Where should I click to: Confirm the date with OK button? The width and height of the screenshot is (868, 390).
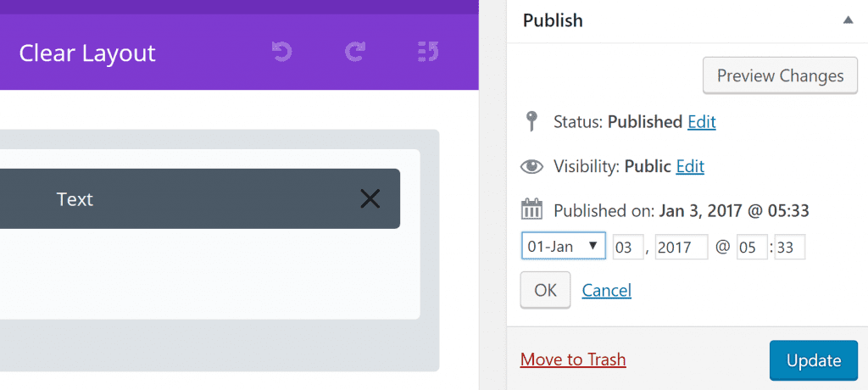click(545, 290)
